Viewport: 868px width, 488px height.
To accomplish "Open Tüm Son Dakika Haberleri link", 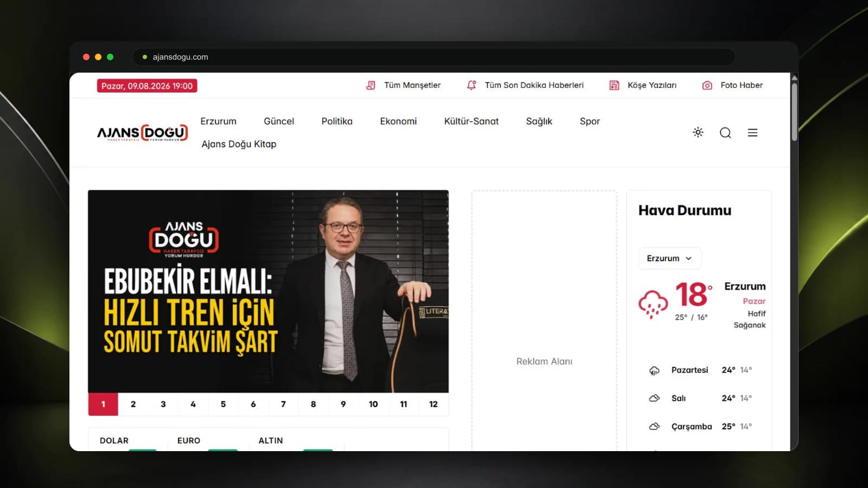I will (534, 85).
